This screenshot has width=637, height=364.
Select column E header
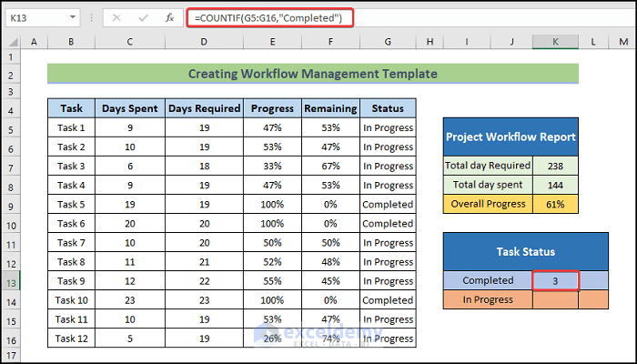[x=272, y=42]
